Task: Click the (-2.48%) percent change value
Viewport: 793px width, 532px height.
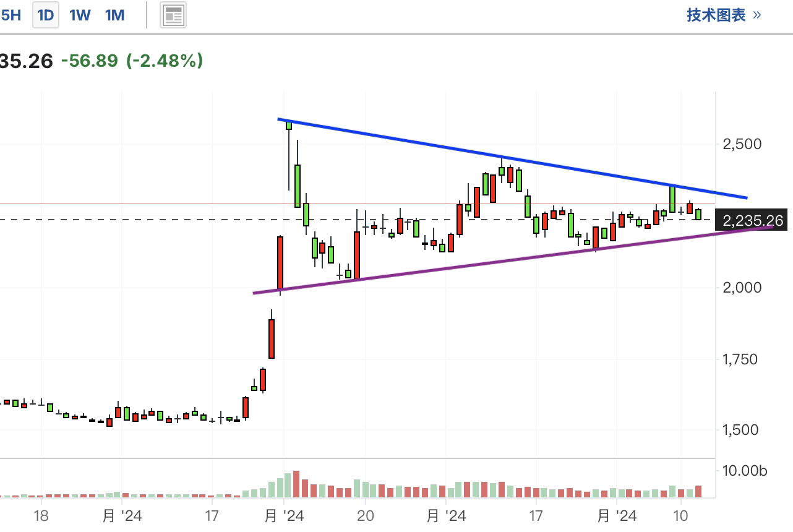Action: pos(165,61)
